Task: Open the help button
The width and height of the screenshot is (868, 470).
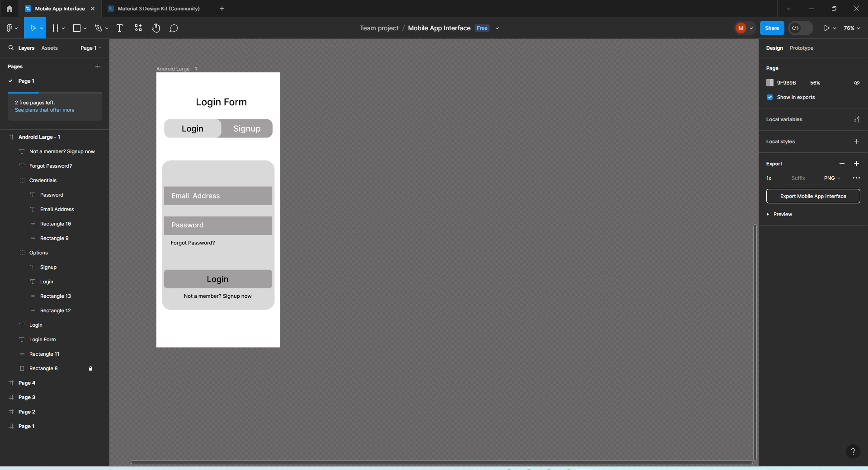Action: click(x=853, y=451)
